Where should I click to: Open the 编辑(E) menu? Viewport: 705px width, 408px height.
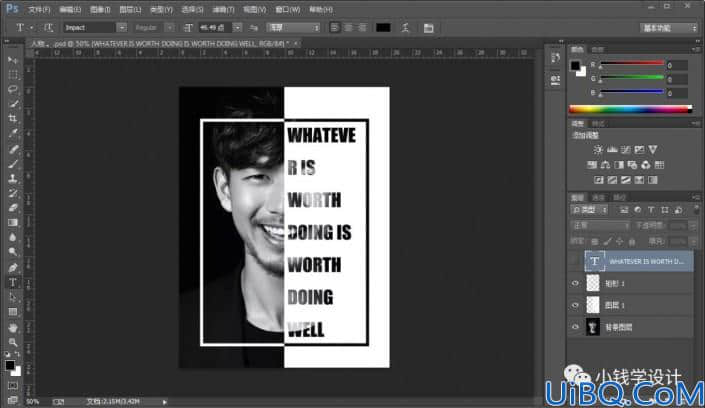coord(70,9)
